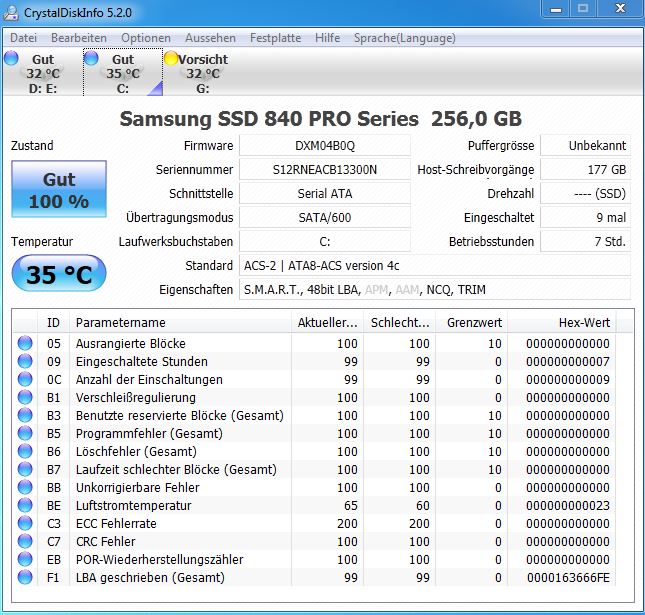Image resolution: width=645 pixels, height=615 pixels.
Task: Click the Firmware field DXM04B0Q
Action: click(325, 146)
